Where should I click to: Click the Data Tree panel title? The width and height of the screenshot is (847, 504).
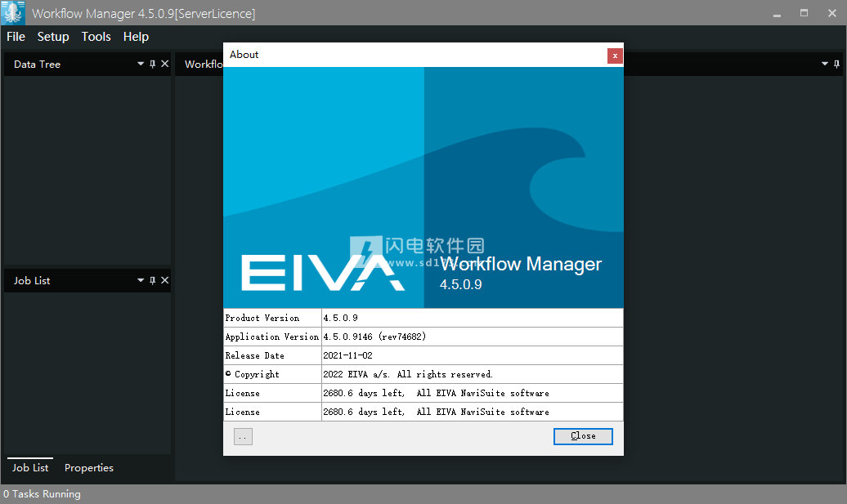pyautogui.click(x=37, y=65)
